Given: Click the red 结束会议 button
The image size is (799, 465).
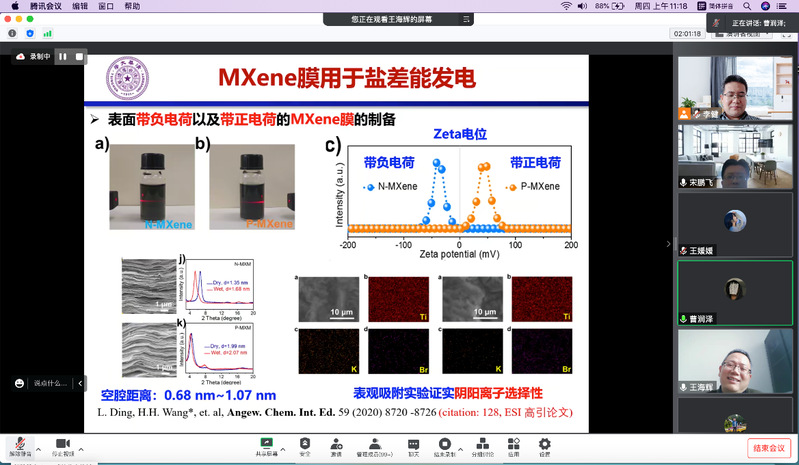Looking at the screenshot, I should pos(768,447).
